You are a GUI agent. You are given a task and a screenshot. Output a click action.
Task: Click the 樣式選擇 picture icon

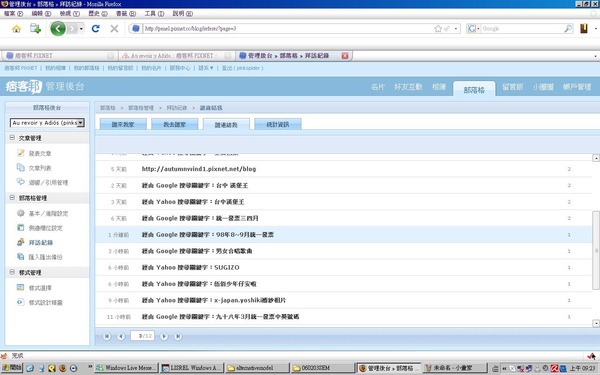(x=20, y=288)
